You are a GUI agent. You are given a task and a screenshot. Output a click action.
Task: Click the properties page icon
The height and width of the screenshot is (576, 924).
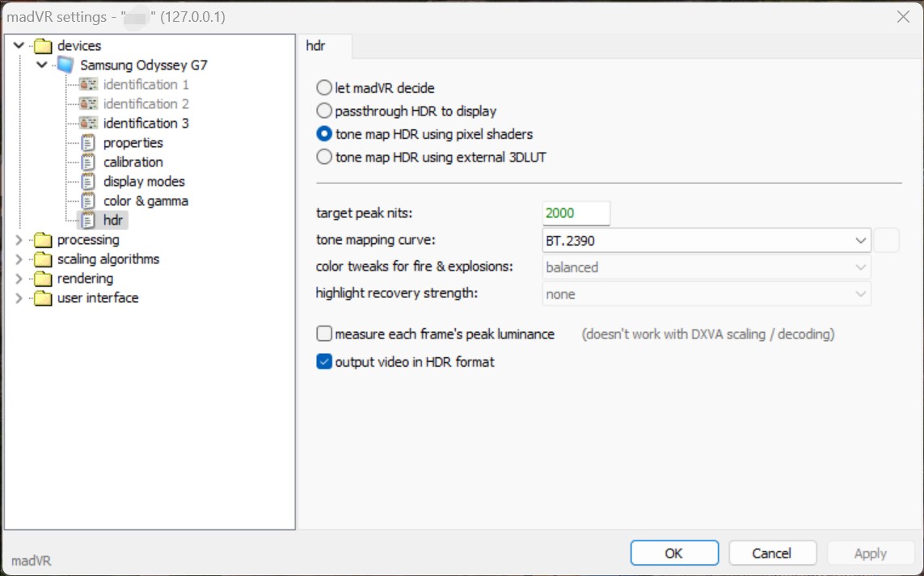(89, 143)
